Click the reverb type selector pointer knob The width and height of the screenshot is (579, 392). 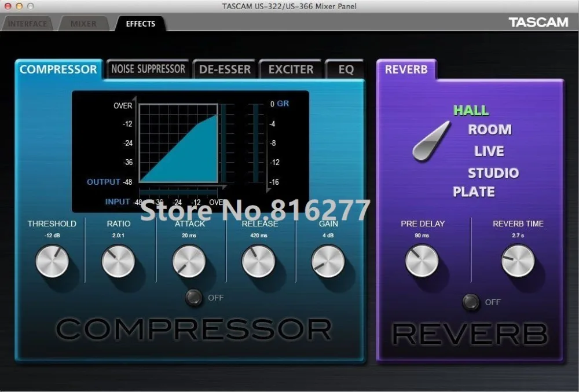pyautogui.click(x=431, y=141)
